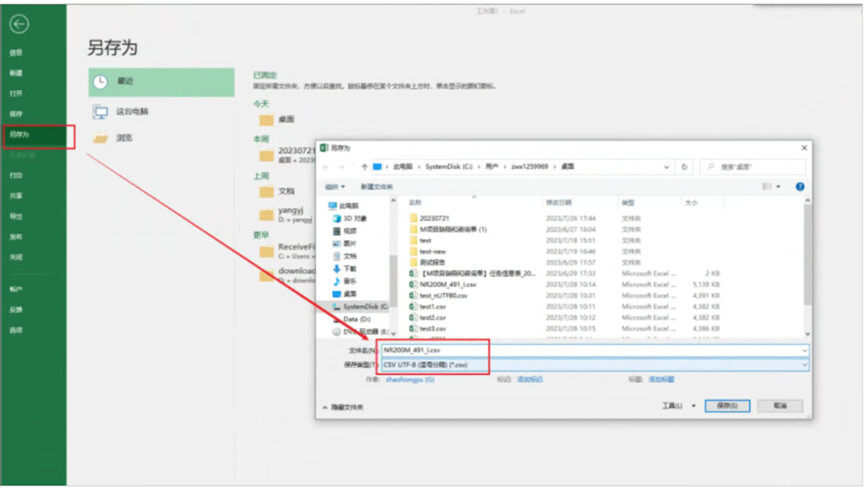Select the folder named test in file list

pyautogui.click(x=420, y=240)
